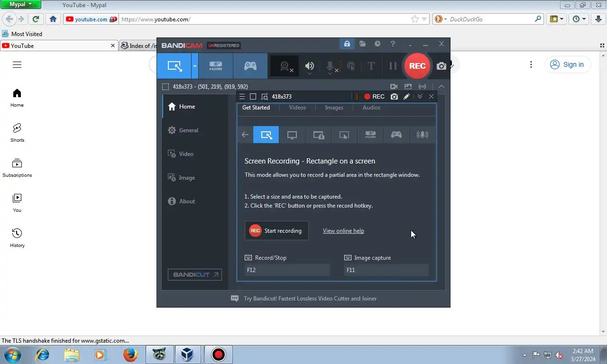This screenshot has width=607, height=364.
Task: Open YouTube three-dot settings menu
Action: (531, 65)
